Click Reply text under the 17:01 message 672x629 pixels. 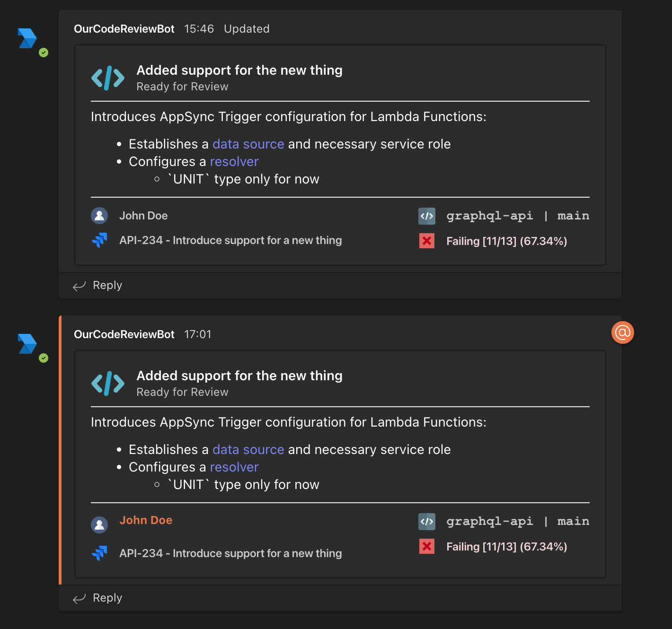107,598
